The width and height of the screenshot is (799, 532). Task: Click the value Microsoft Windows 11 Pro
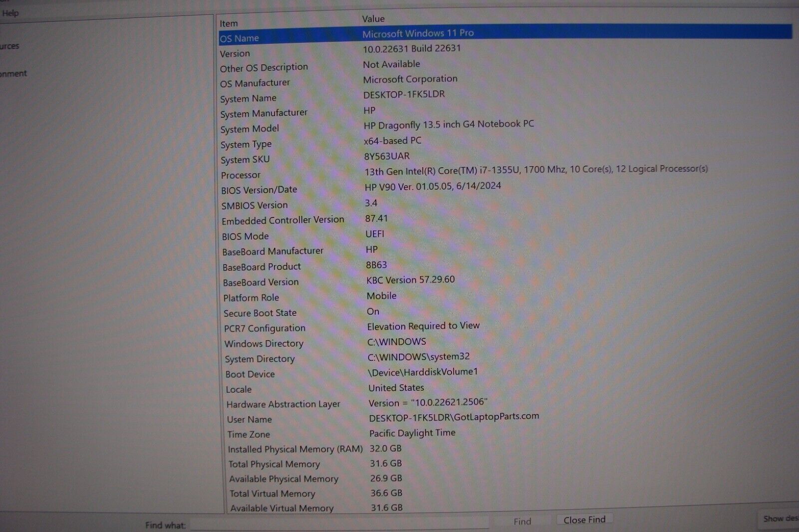tap(418, 33)
